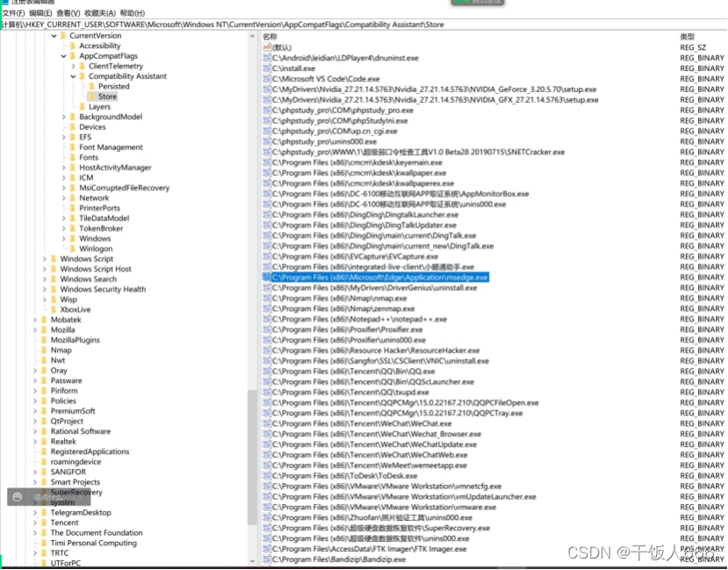Select the QQPCTray.exe registry value
The height and width of the screenshot is (570, 728).
pyautogui.click(x=397, y=413)
